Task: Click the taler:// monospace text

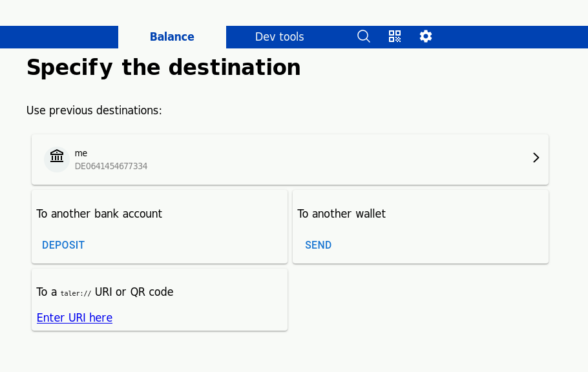Action: click(x=76, y=293)
